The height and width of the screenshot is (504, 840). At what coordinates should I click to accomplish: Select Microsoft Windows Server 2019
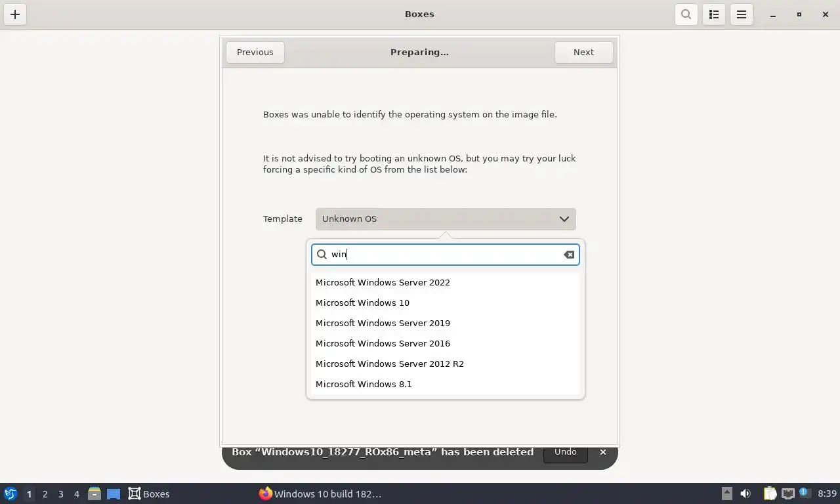click(x=446, y=324)
